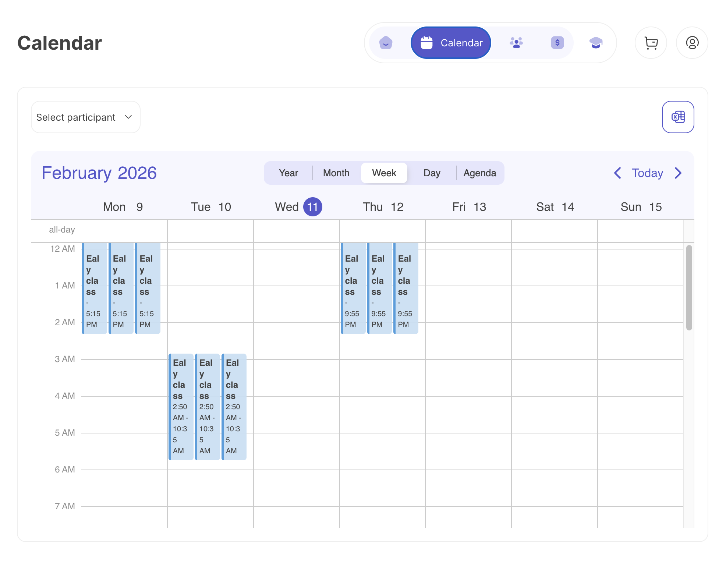The image size is (726, 588).
Task: Open the shopping cart
Action: pyautogui.click(x=651, y=43)
